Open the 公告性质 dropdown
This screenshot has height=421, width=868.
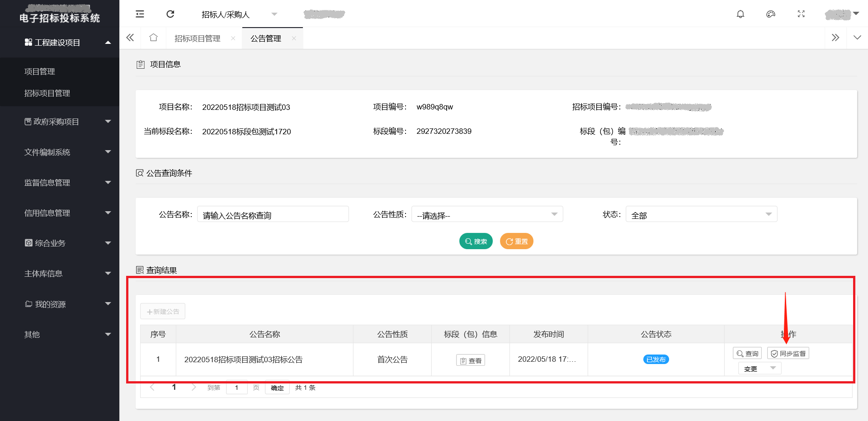pyautogui.click(x=487, y=214)
